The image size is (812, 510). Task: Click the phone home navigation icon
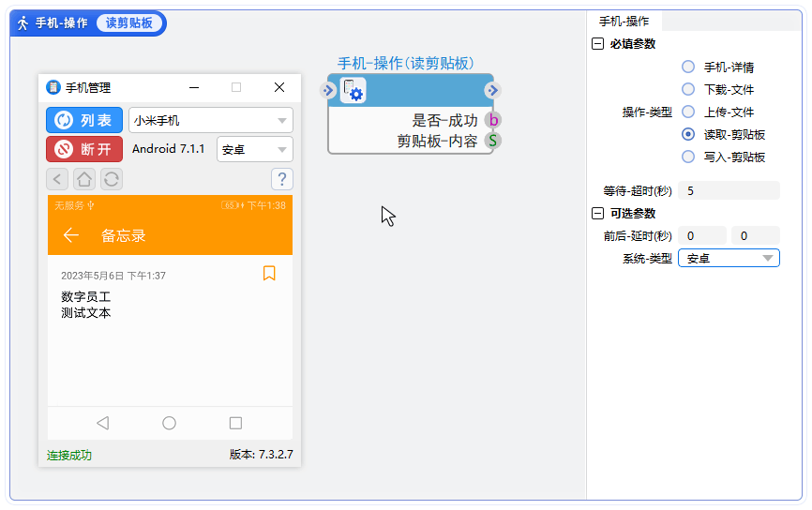coord(84,179)
